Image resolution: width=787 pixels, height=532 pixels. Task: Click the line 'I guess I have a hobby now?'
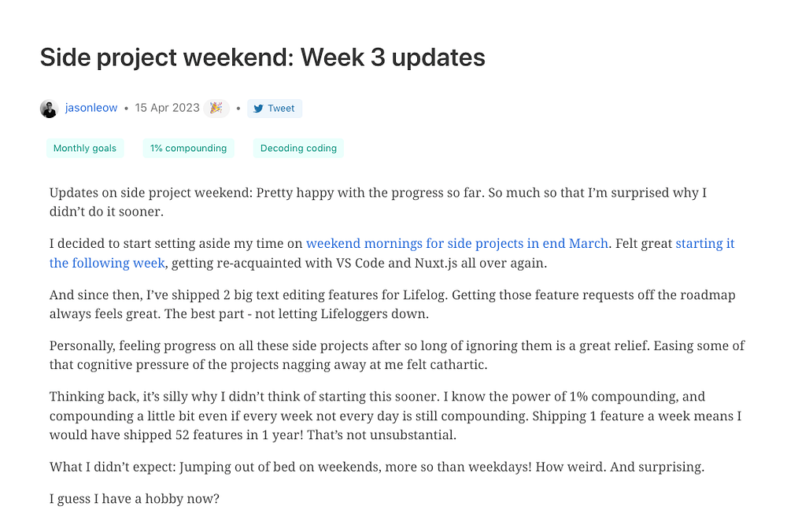pos(134,499)
